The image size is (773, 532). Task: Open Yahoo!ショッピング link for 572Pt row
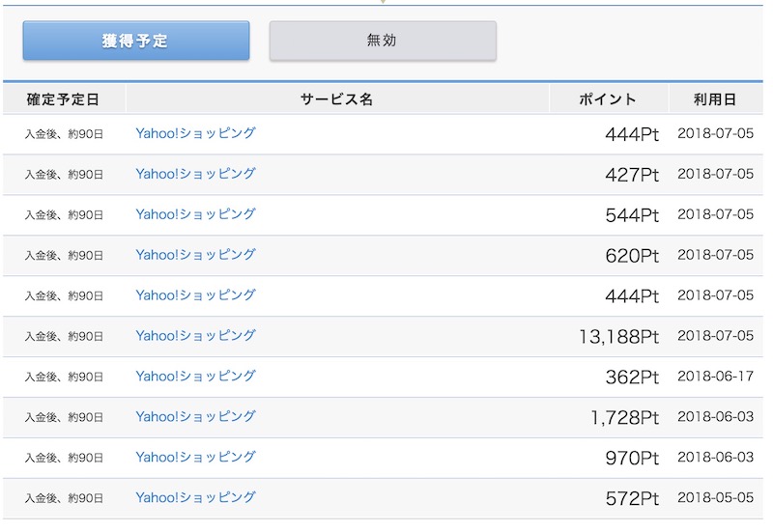[x=195, y=498]
